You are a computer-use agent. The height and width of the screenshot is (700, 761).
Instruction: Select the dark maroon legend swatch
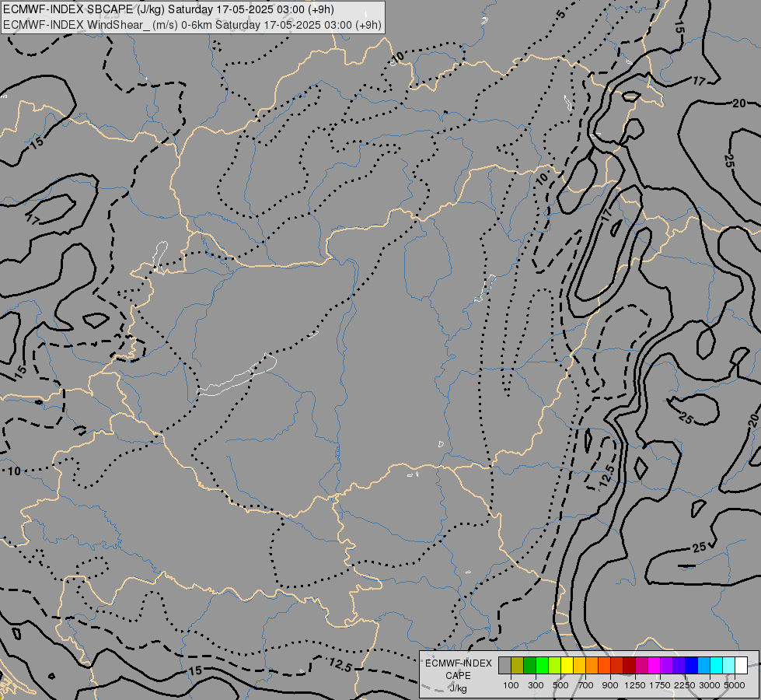point(629,665)
